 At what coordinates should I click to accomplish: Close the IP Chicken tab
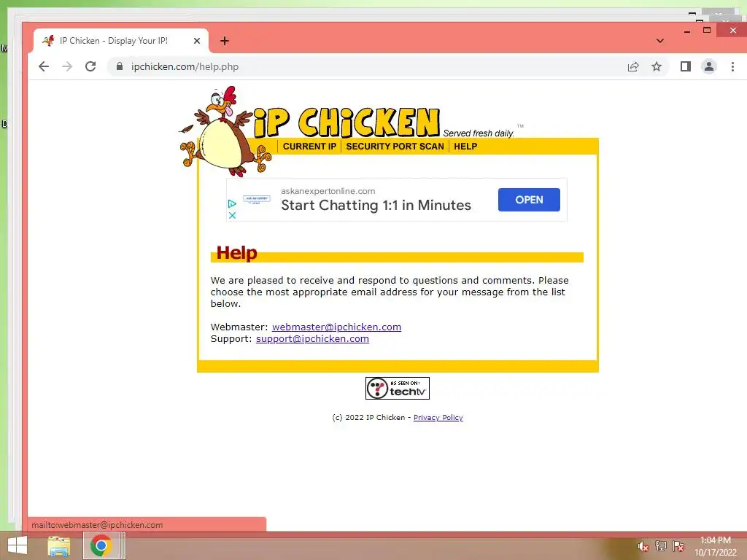tap(197, 41)
